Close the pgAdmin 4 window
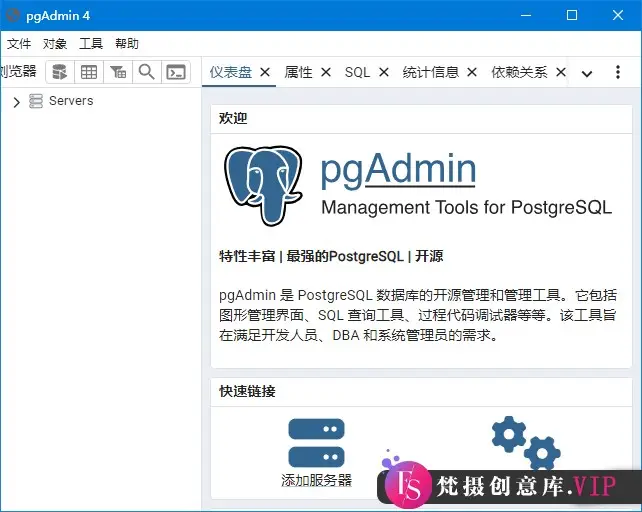 tap(618, 15)
